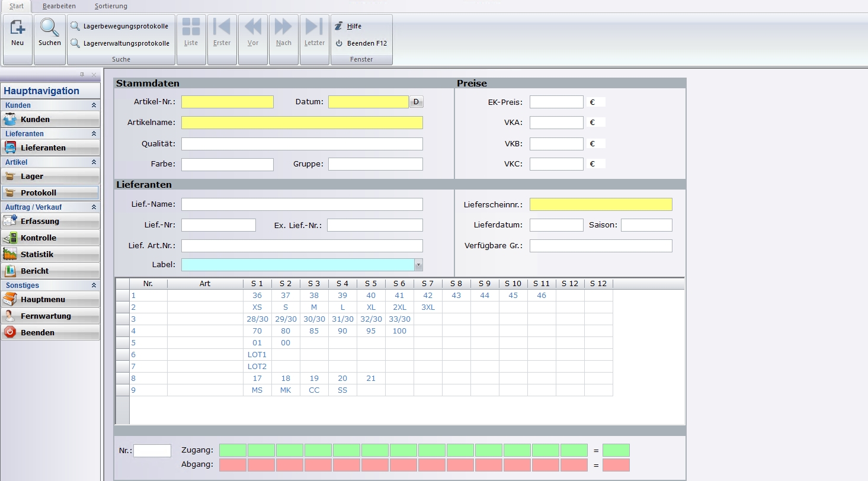Switch to the Start ribbon tab
The height and width of the screenshot is (481, 868).
point(17,6)
